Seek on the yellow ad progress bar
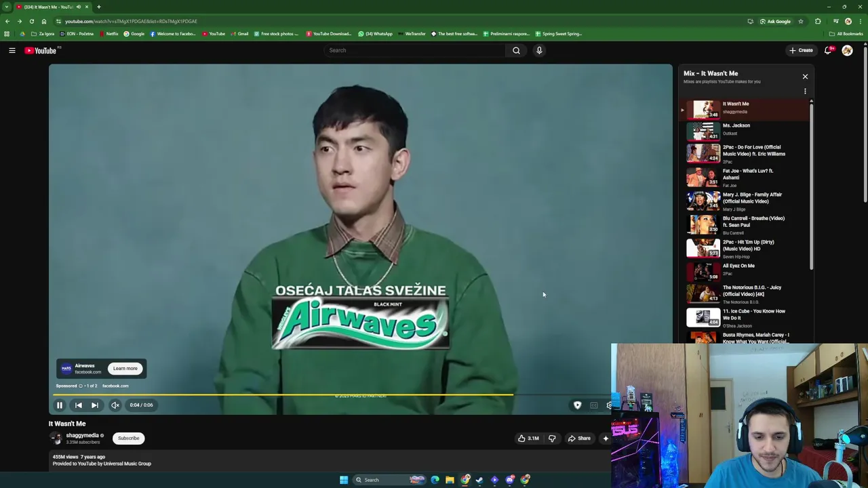The image size is (868, 488). (285, 394)
